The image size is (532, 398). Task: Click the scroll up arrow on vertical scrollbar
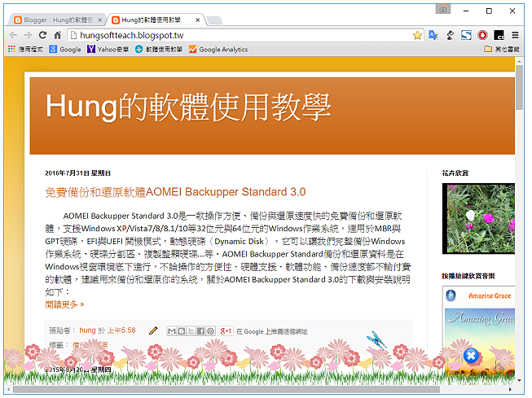(x=519, y=61)
